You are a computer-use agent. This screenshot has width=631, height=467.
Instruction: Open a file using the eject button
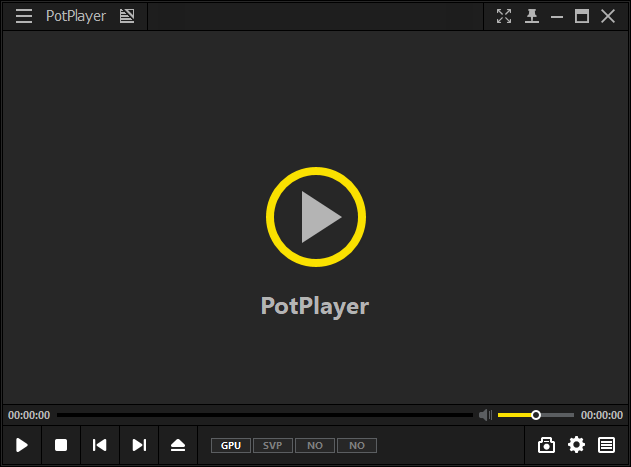[178, 445]
